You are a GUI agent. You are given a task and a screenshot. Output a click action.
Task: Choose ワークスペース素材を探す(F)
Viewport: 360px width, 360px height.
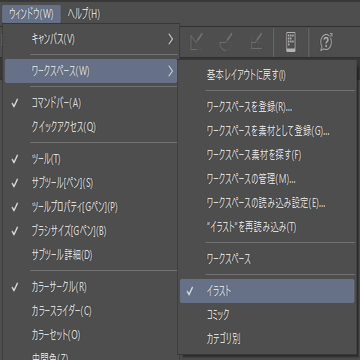[x=267, y=155]
